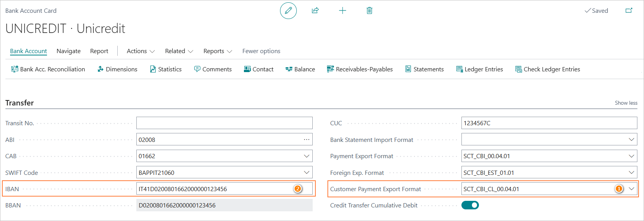The width and height of the screenshot is (644, 221).
Task: Open Contact action
Action: coord(259,69)
